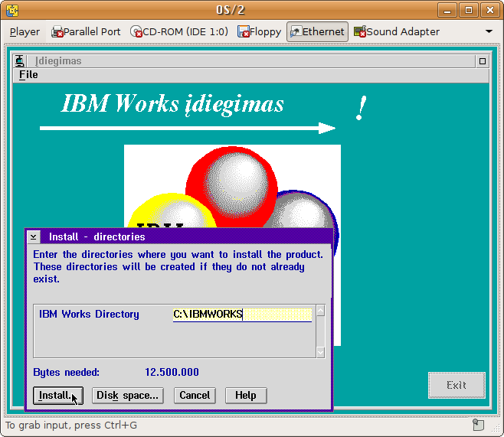Minimize the OS/2 player window
This screenshot has width=504, height=437.
(x=447, y=10)
